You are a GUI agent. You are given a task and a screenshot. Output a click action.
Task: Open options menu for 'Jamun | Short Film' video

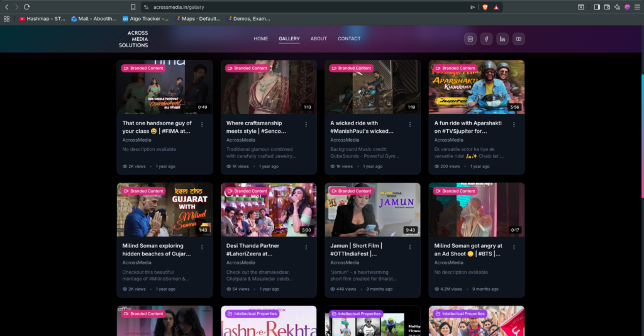[x=410, y=247]
